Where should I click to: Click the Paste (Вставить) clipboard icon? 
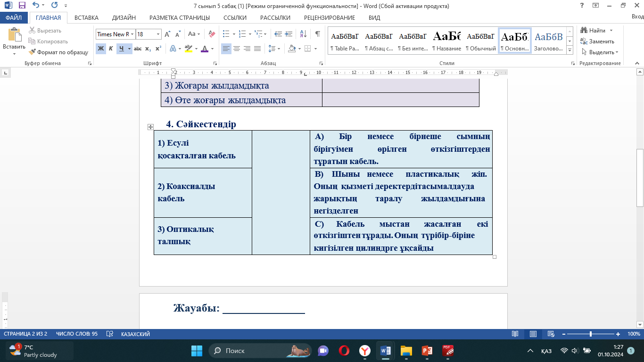point(14,35)
